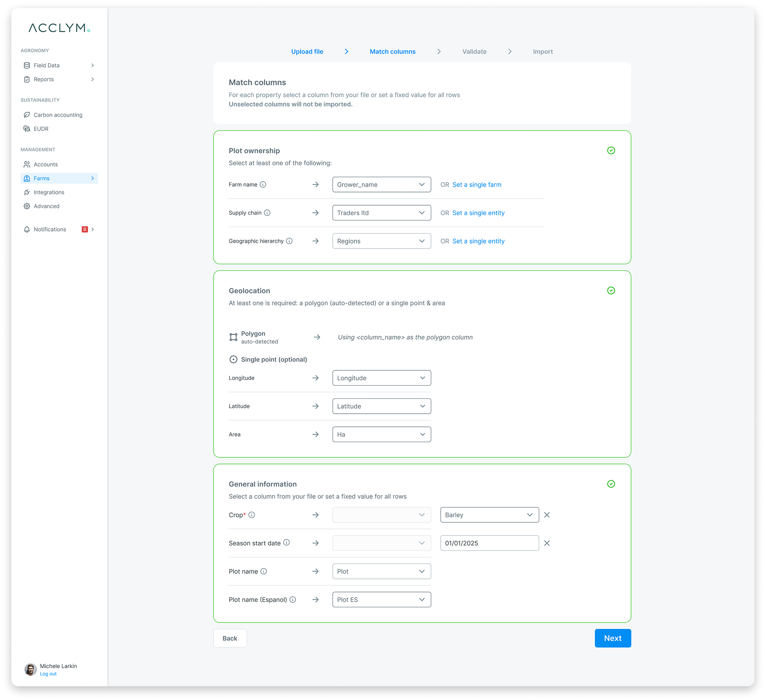
Task: Click the Polygon shape icon
Action: coord(233,337)
